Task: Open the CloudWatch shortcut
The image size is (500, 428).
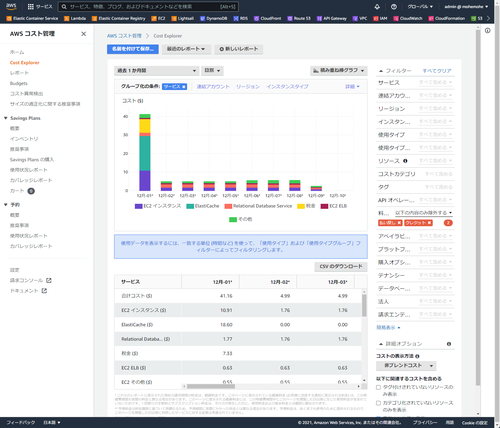Action: (x=408, y=18)
